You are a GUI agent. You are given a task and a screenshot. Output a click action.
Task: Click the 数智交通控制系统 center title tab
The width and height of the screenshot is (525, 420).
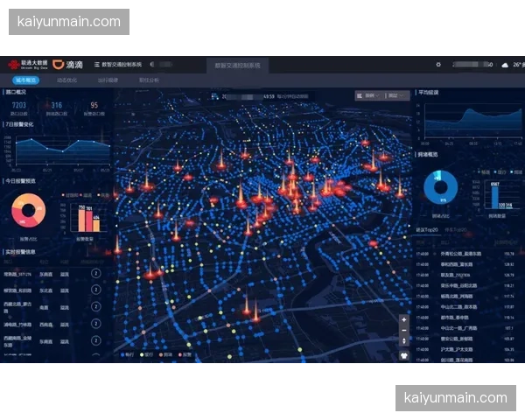(x=237, y=66)
